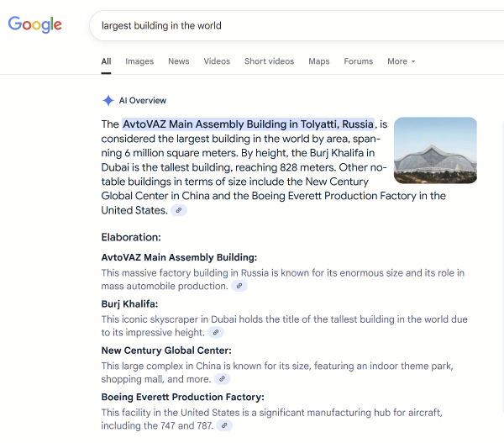Open source link after the United States summary

tap(178, 210)
